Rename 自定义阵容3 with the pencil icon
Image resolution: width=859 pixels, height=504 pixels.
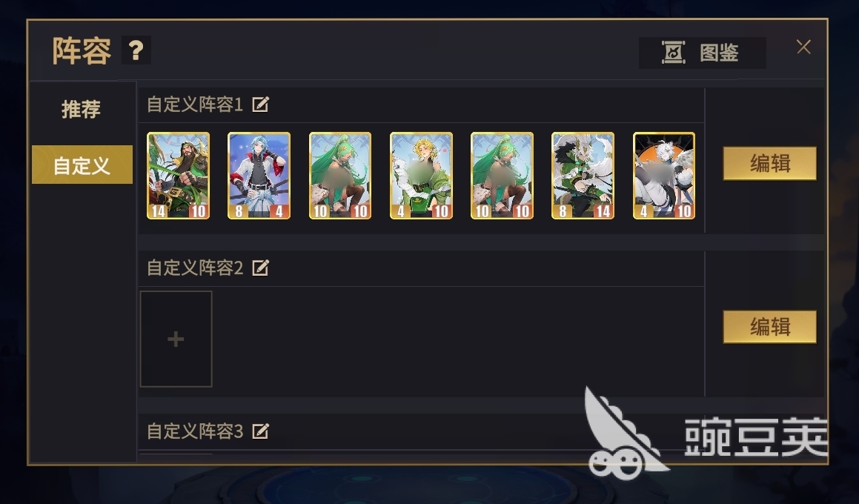(260, 431)
